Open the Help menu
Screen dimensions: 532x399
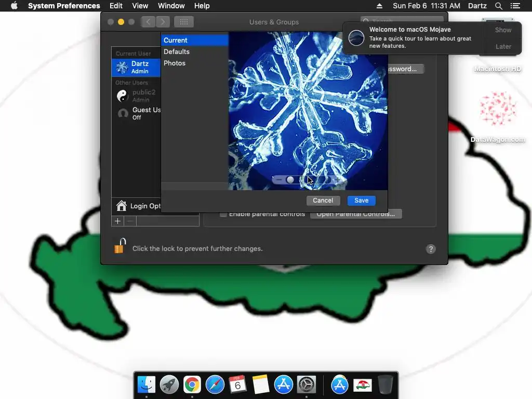(x=202, y=6)
